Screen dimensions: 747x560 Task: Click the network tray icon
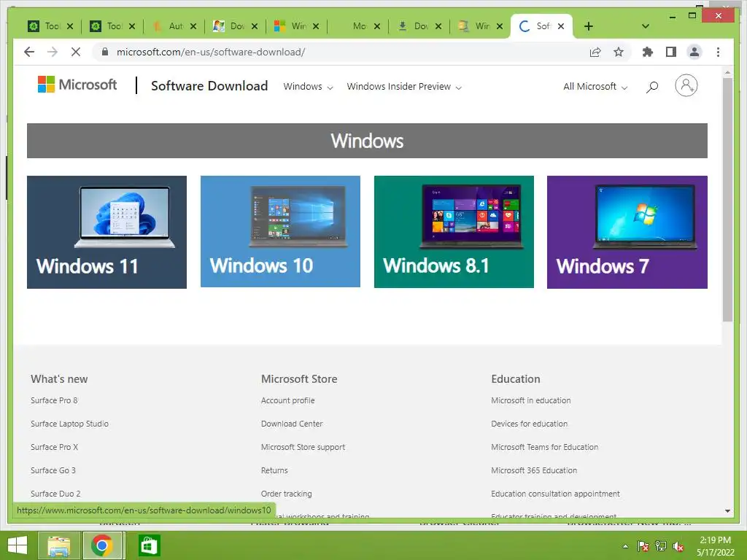coord(661,546)
